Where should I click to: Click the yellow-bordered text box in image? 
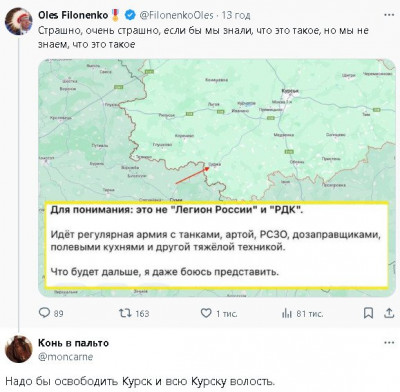pos(217,244)
